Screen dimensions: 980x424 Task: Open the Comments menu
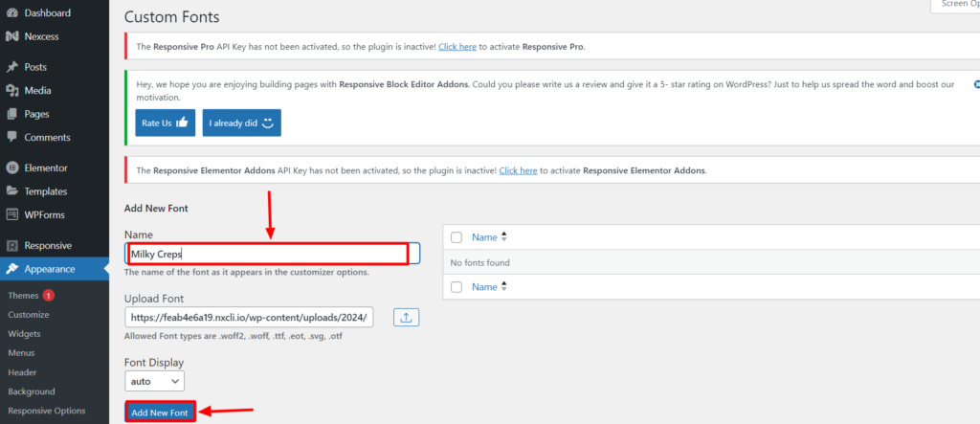point(48,137)
